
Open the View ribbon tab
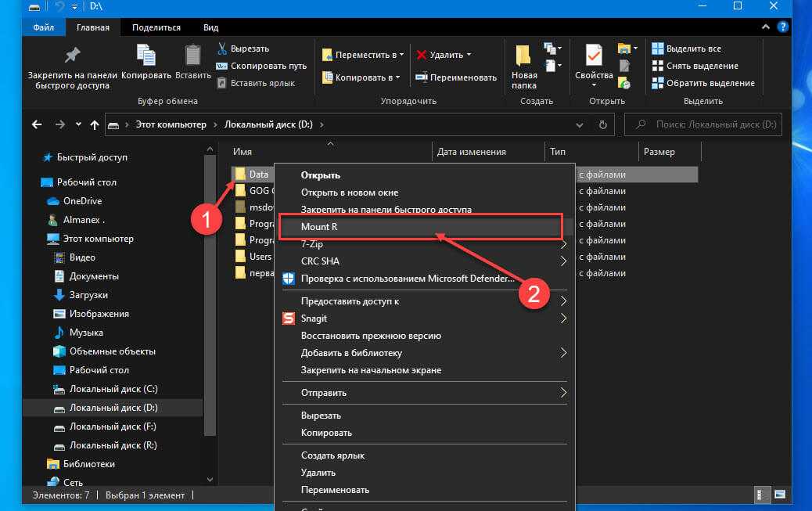point(210,27)
